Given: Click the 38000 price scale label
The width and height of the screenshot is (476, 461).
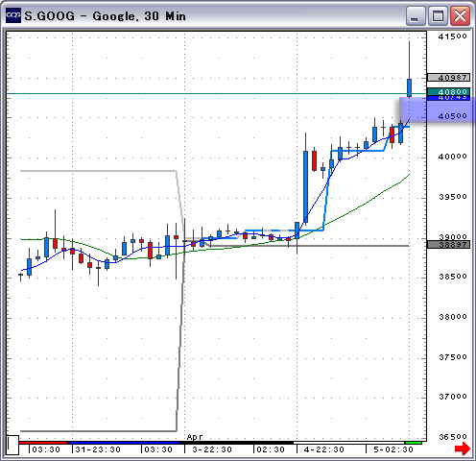Looking at the screenshot, I should [x=452, y=317].
